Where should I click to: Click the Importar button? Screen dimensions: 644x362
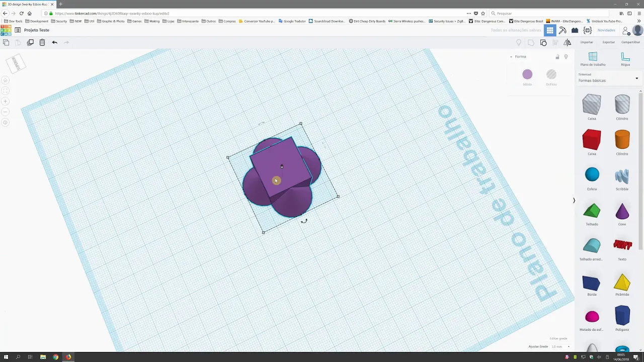(x=587, y=42)
